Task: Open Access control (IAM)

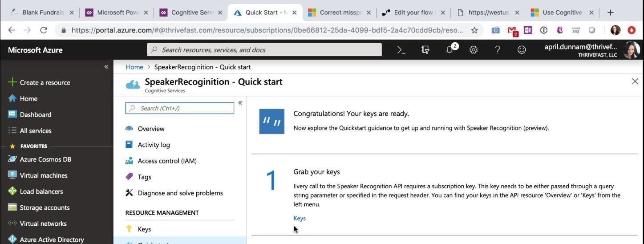Action: click(161, 161)
